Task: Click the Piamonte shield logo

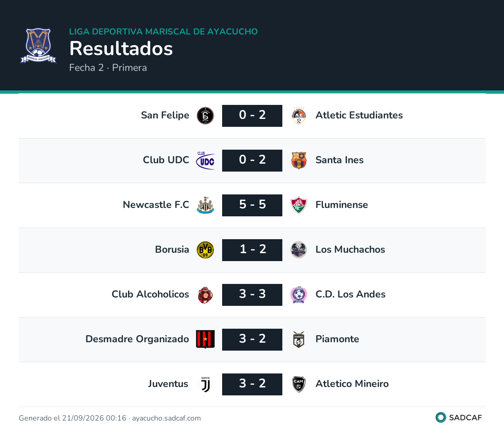Action: tap(299, 339)
